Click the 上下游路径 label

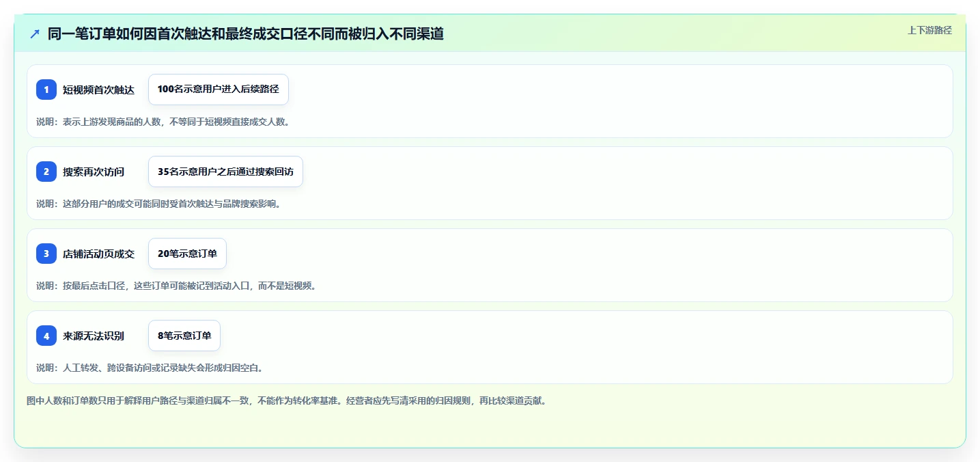[929, 30]
